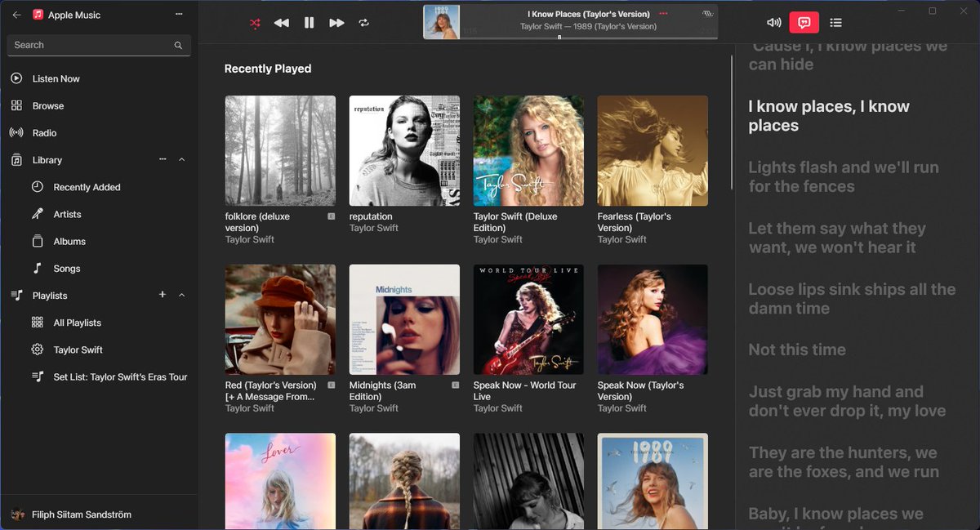Seek in the song progress bar
This screenshot has width=980, height=530.
[x=589, y=38]
